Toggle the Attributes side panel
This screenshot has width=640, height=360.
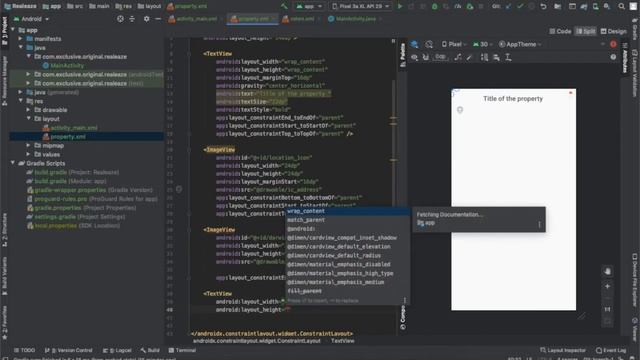[x=624, y=57]
